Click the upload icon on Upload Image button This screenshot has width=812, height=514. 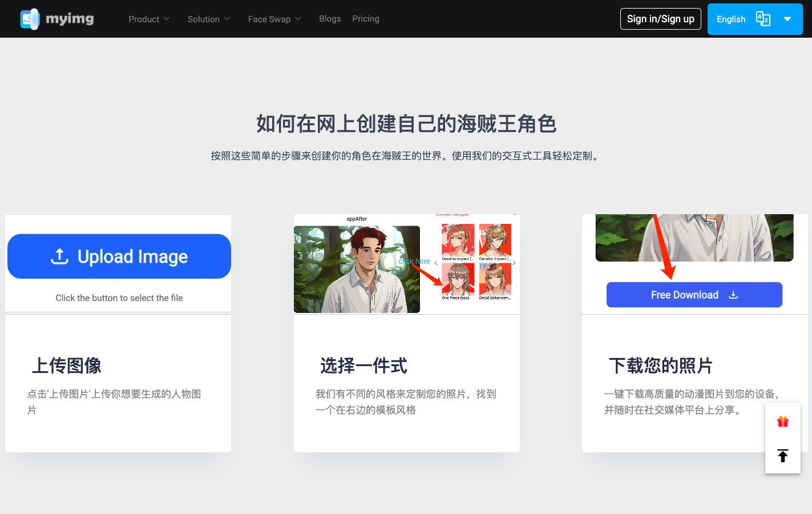tap(60, 256)
